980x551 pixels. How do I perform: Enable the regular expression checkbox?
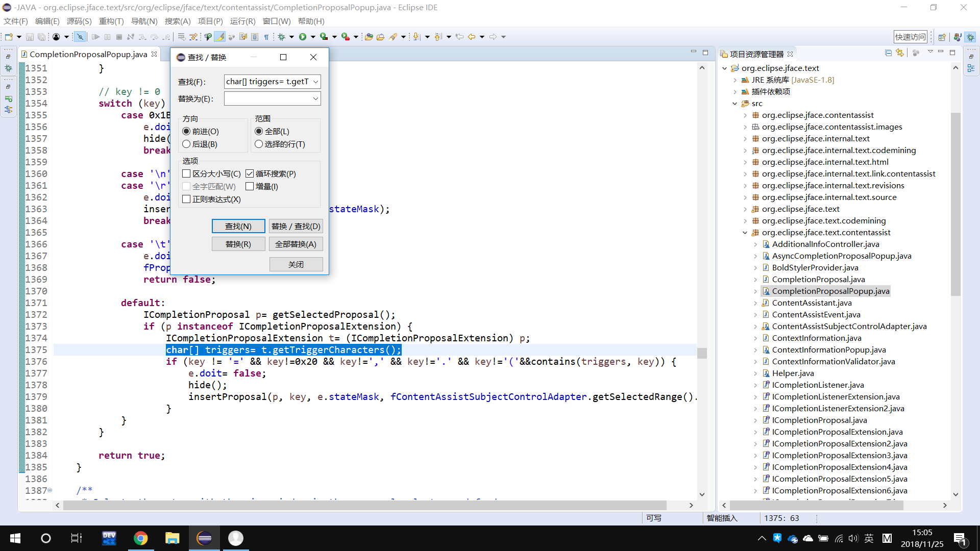(x=186, y=199)
